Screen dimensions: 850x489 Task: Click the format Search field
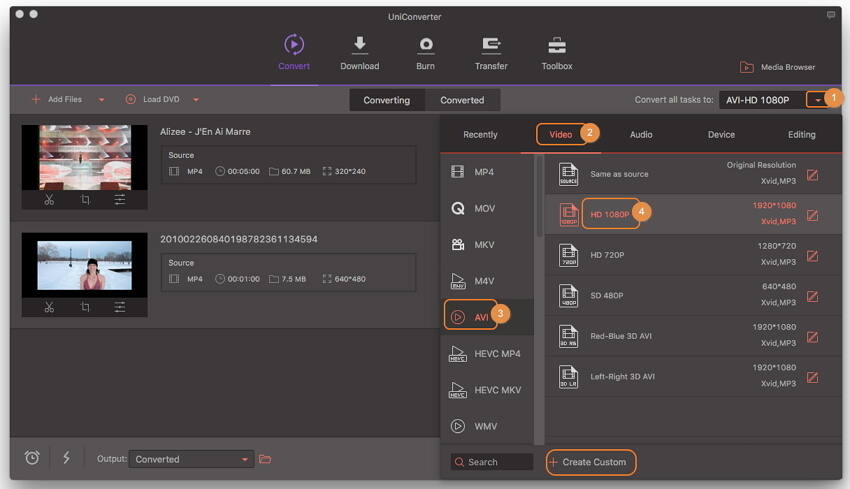492,462
